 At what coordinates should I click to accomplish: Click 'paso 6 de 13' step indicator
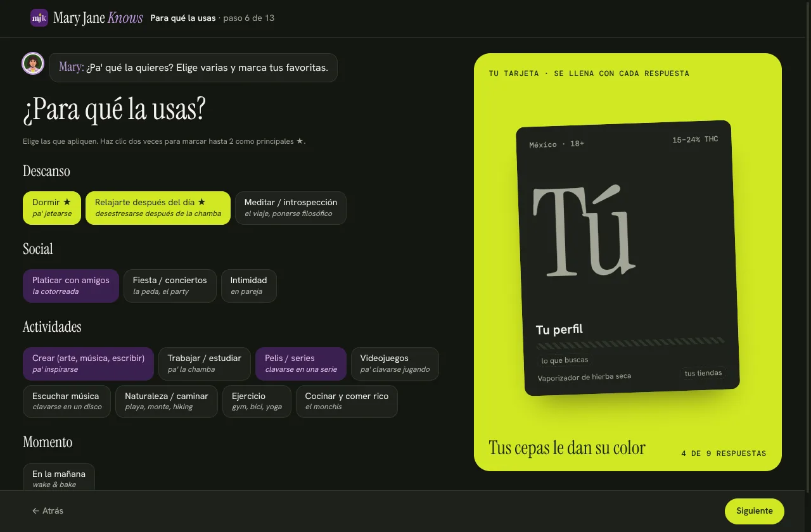249,18
